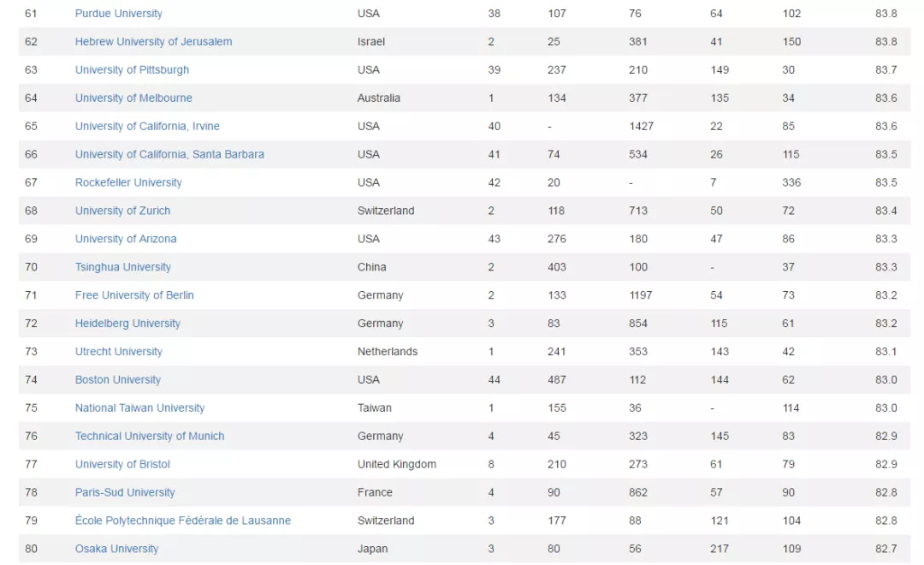Screen dimensions: 924x565
Task: Open the Paris-Sud University page
Action: [x=125, y=492]
